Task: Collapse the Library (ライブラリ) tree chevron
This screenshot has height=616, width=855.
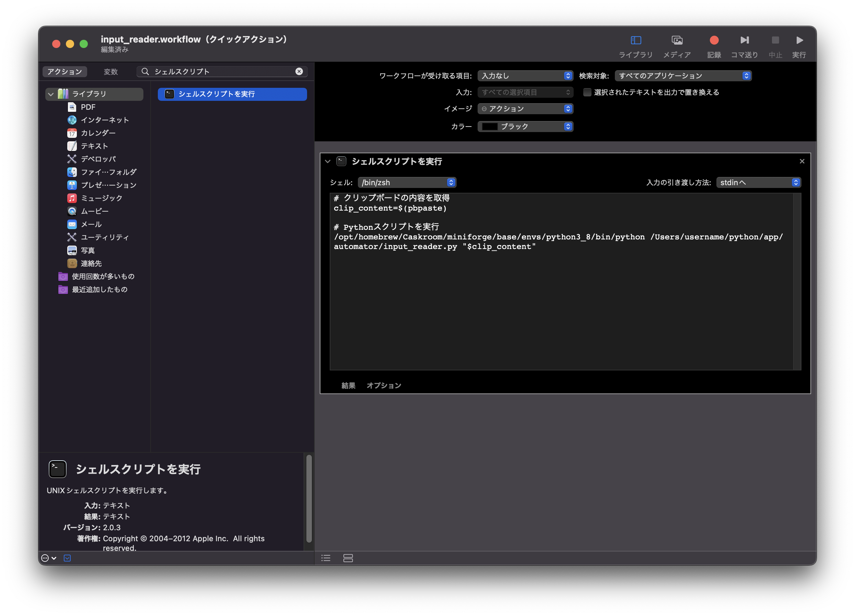Action: pos(51,94)
